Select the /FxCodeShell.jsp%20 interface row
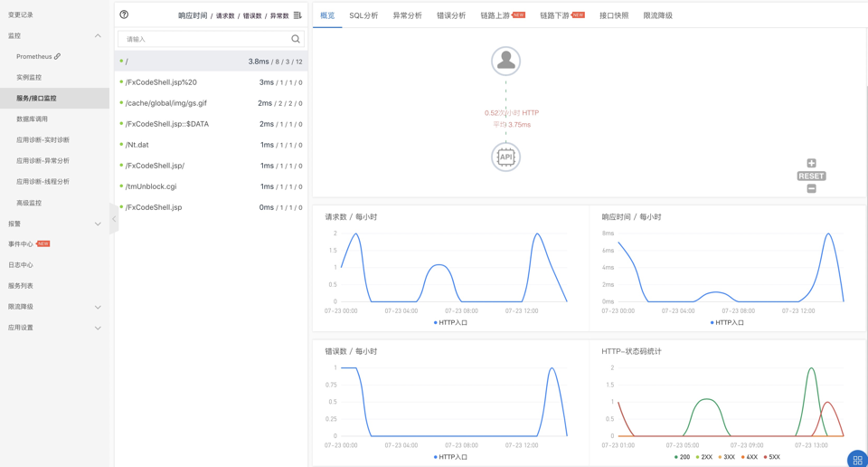 211,82
